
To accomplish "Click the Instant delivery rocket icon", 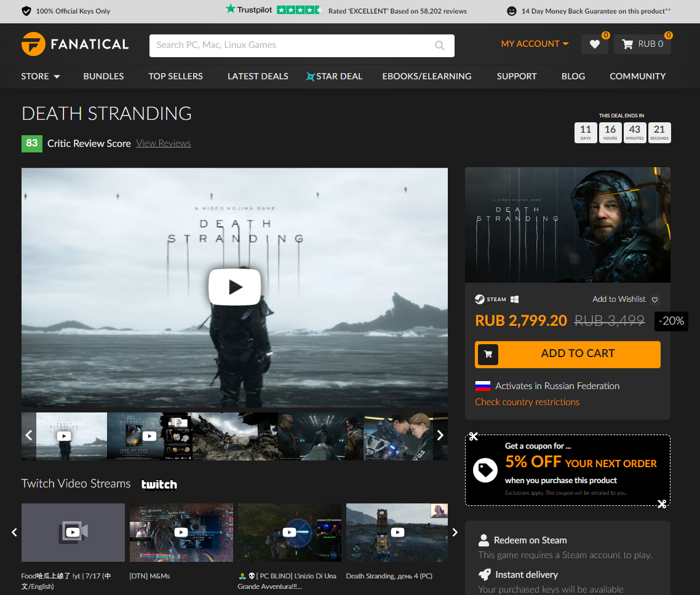I will click(484, 575).
